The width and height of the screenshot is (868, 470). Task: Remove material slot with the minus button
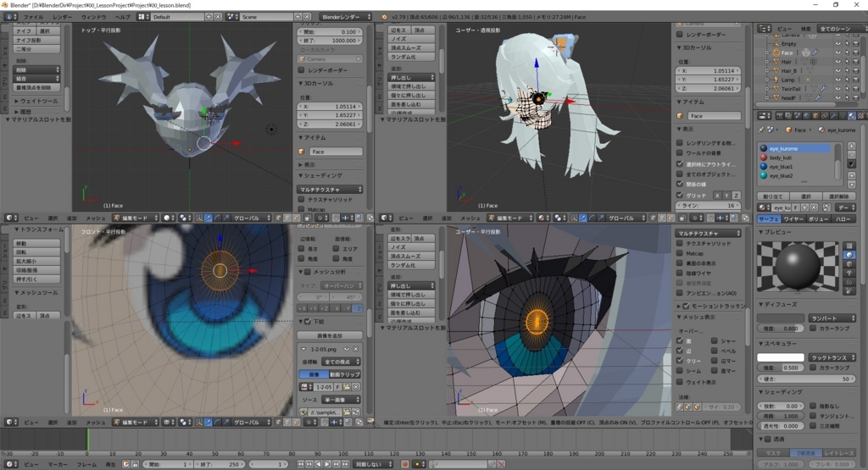click(x=851, y=155)
